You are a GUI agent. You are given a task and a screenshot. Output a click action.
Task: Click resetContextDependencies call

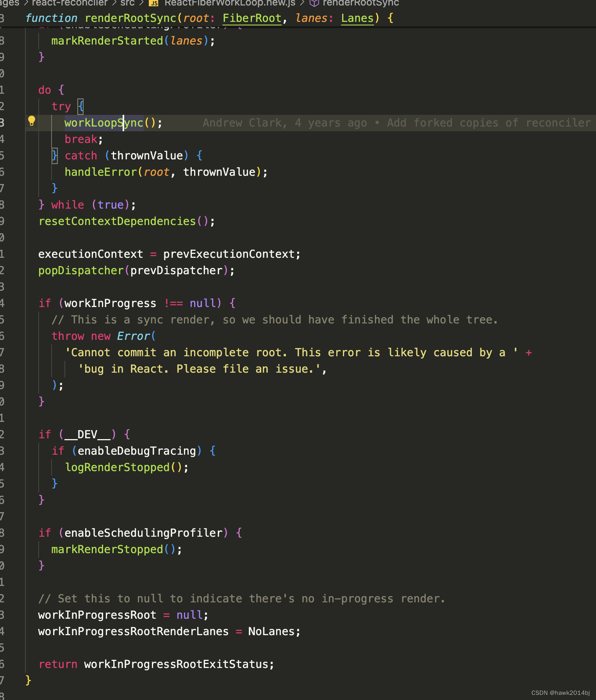[117, 221]
